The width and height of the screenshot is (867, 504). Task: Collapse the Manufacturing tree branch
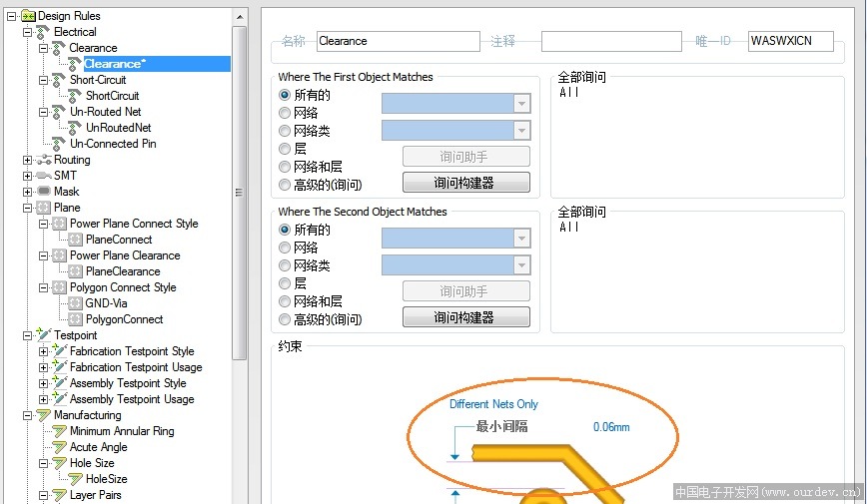(x=27, y=415)
